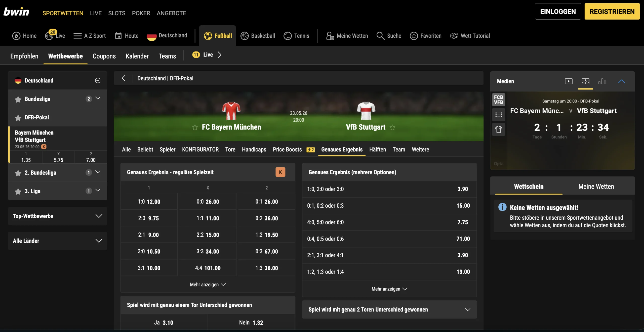This screenshot has height=332, width=644.
Task: Select Basketball sport icon
Action: tap(245, 36)
